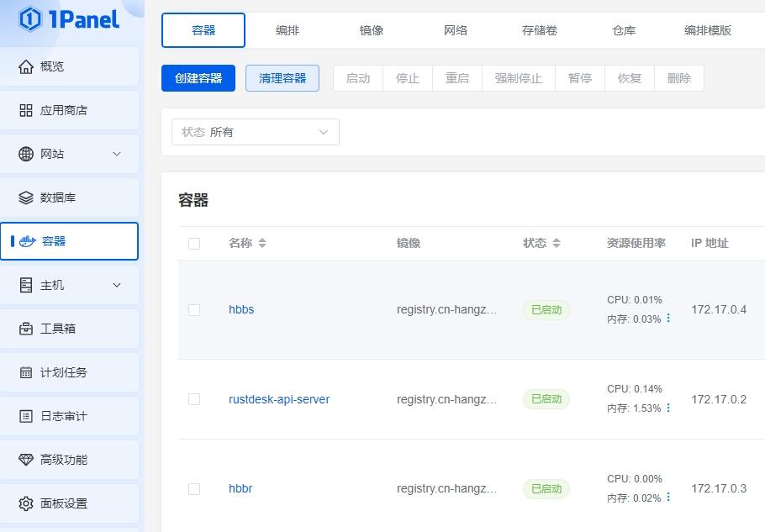Open the hbbs container link
Screen dimensions: 765x532
tap(241, 309)
